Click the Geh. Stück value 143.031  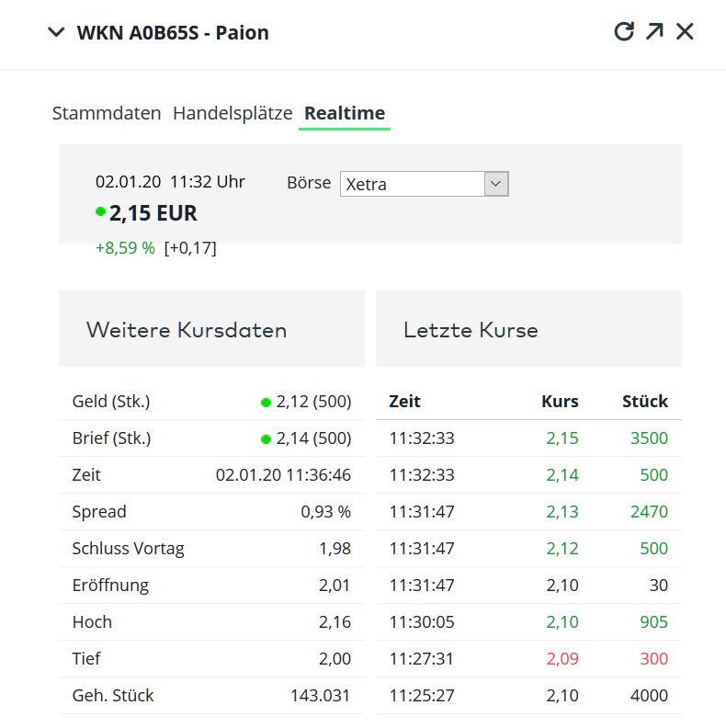(x=320, y=696)
